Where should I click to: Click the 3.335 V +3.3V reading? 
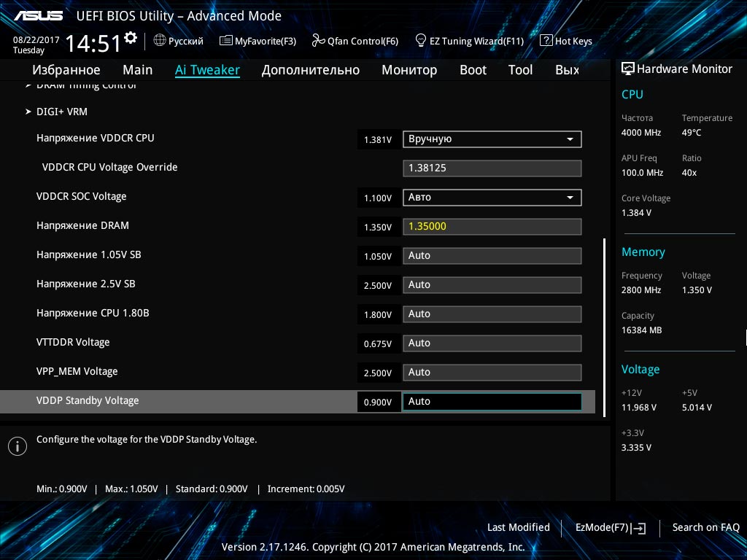pos(636,448)
